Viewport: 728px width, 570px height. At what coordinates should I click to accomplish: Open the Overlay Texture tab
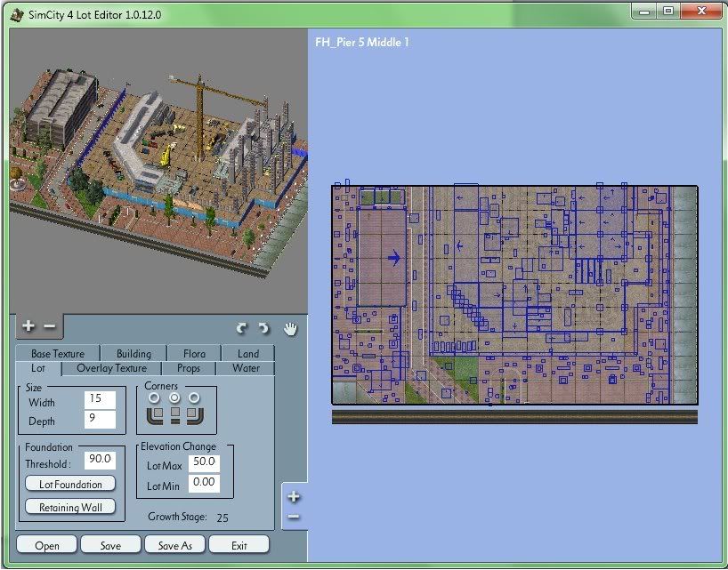point(111,368)
